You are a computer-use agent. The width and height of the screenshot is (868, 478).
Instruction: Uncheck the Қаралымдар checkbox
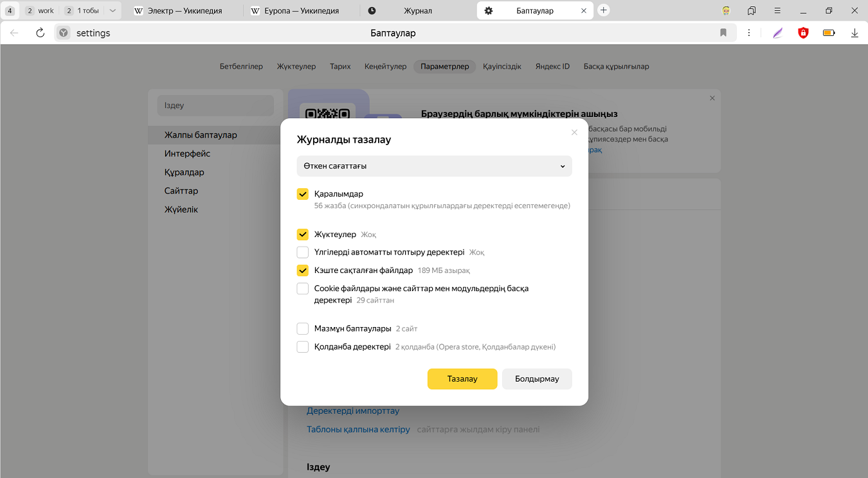[303, 194]
